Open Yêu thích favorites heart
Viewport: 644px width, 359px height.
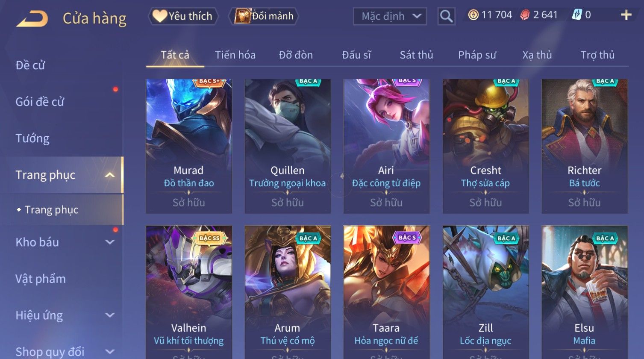pos(183,16)
